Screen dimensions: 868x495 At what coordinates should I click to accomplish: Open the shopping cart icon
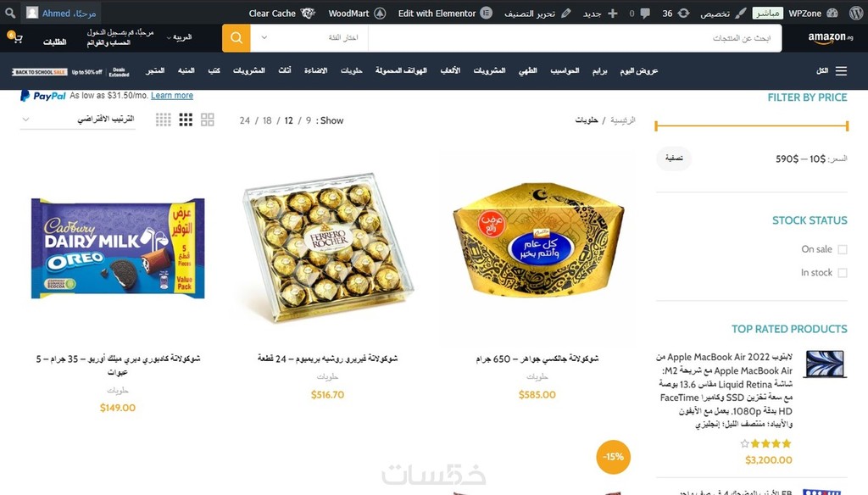(x=17, y=38)
